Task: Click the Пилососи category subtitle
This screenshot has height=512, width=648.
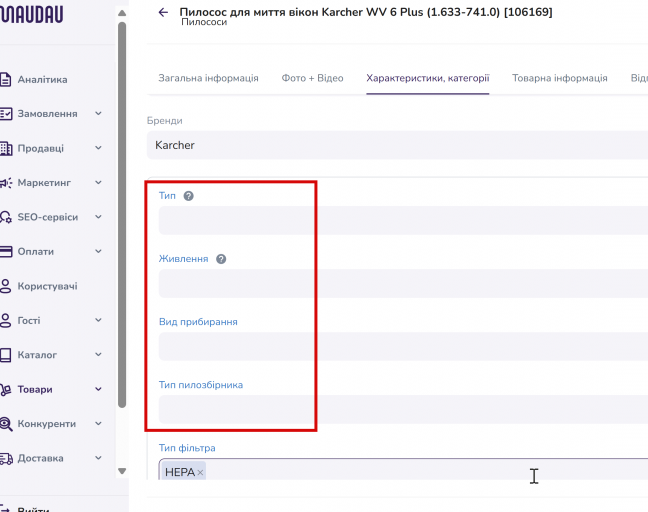Action: click(x=204, y=22)
